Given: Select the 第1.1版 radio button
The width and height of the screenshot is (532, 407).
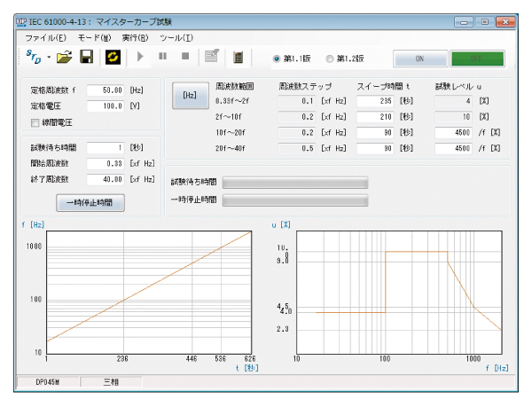Looking at the screenshot, I should [x=277, y=59].
